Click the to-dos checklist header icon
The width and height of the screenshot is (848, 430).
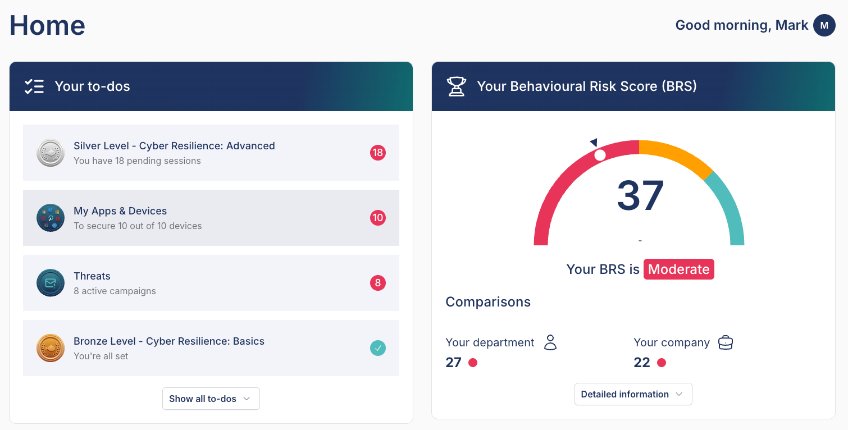[34, 87]
